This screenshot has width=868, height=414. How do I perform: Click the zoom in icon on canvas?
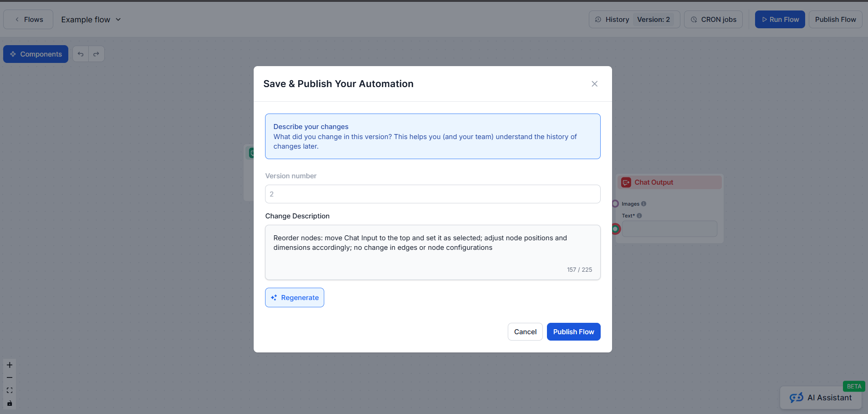point(9,365)
